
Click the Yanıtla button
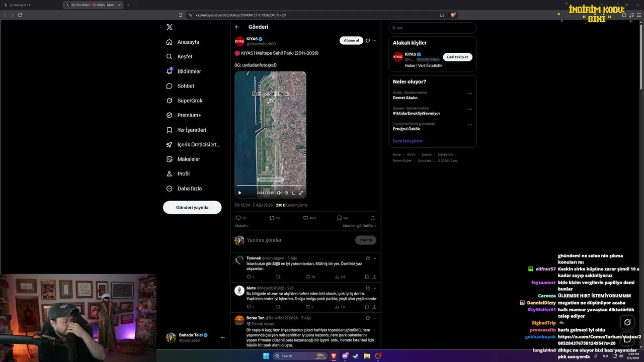pyautogui.click(x=366, y=240)
